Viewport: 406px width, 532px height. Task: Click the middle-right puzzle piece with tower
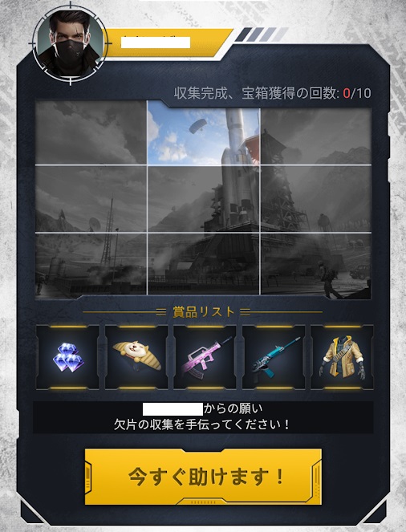[316, 199]
